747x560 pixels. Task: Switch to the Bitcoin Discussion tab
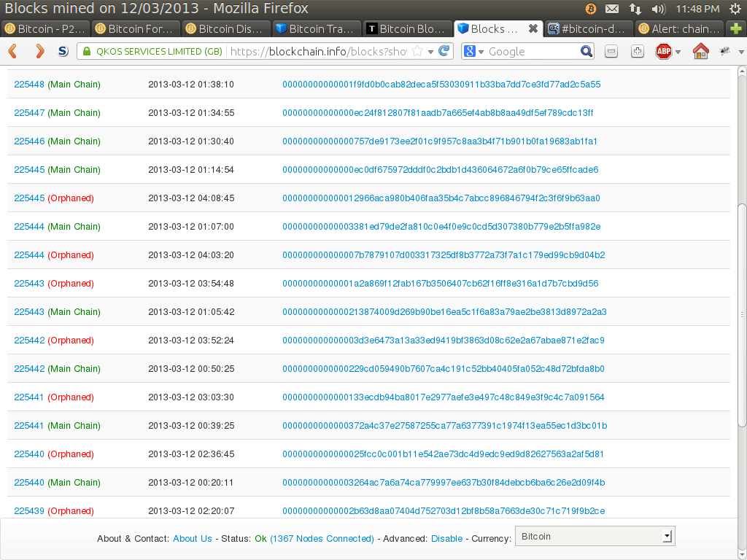click(226, 28)
